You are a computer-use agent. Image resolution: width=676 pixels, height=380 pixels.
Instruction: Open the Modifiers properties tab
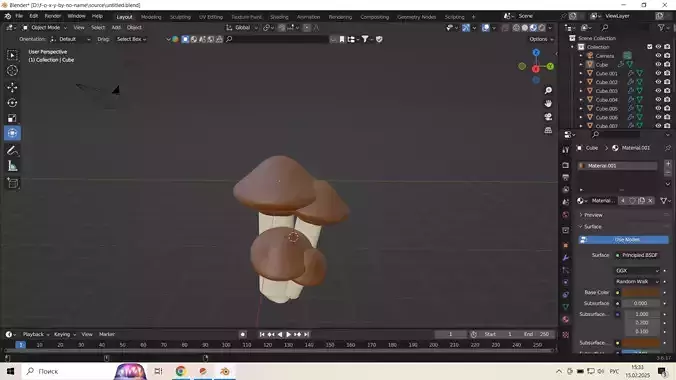pyautogui.click(x=566, y=258)
